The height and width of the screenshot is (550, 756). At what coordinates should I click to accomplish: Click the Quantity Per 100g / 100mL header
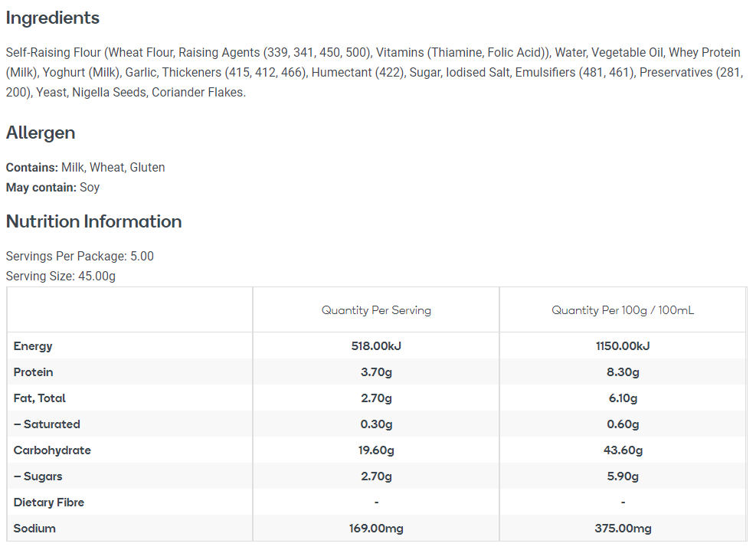pos(623,310)
